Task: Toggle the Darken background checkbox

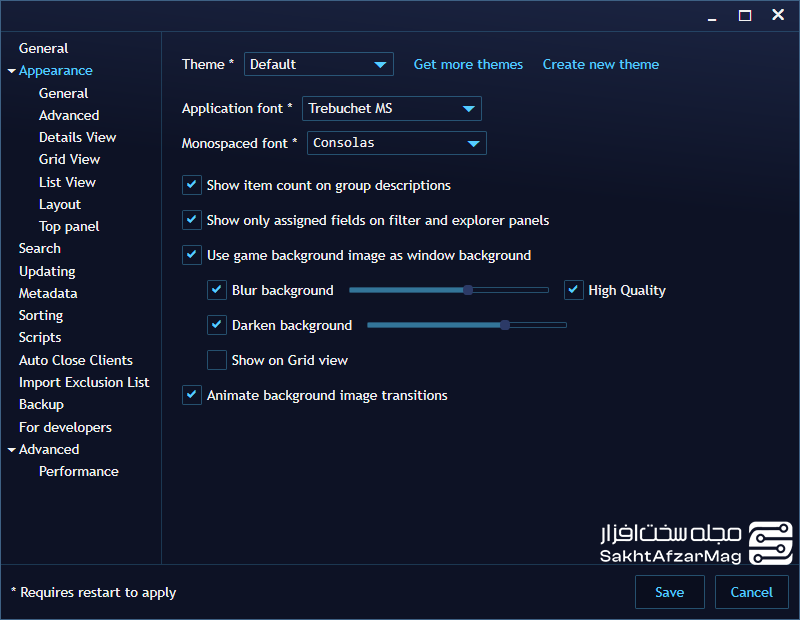Action: [216, 325]
